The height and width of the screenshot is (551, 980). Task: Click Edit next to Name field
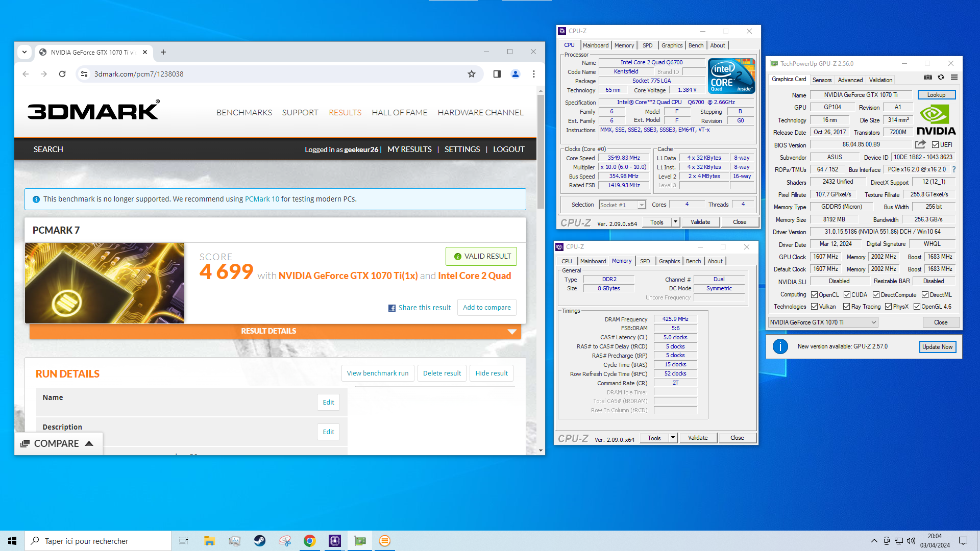point(328,403)
